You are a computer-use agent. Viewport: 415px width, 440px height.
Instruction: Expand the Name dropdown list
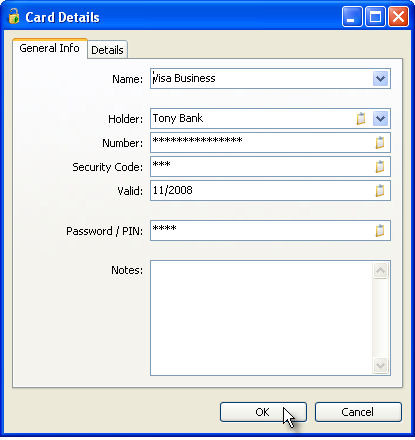click(380, 79)
